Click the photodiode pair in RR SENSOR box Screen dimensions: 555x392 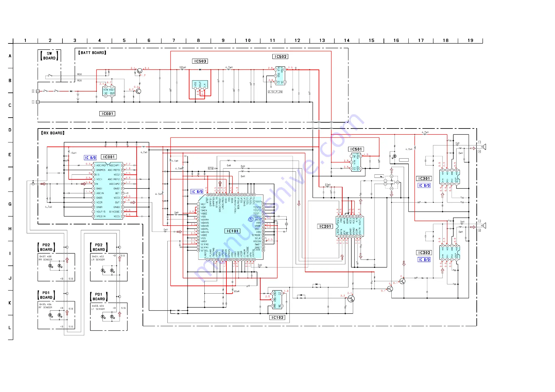(x=56, y=266)
